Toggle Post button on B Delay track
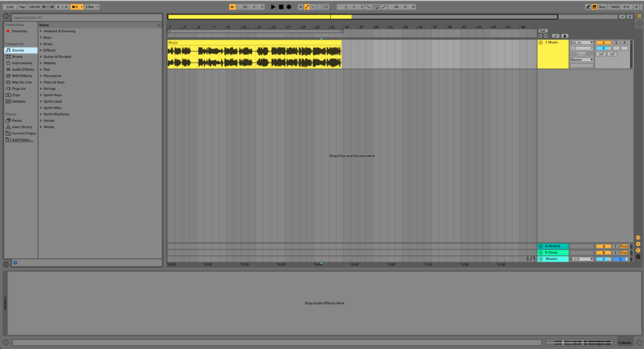Image resolution: width=644 pixels, height=349 pixels. 624,253
